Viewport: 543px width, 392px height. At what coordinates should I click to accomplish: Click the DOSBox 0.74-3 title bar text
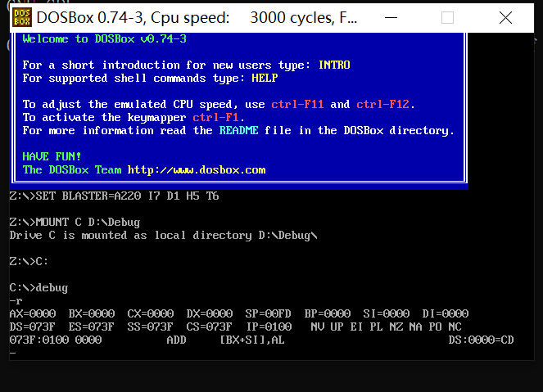(197, 18)
